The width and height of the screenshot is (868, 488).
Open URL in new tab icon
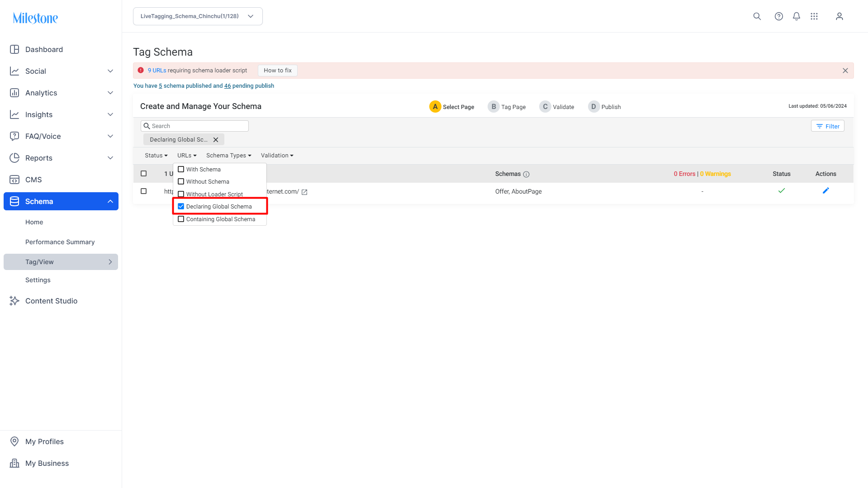[x=304, y=192]
